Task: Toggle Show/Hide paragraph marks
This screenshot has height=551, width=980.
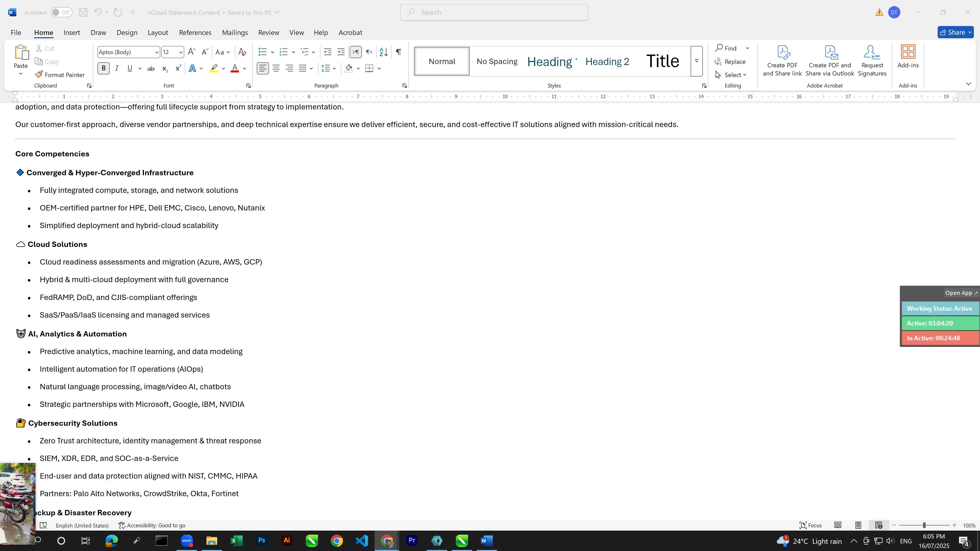Action: pyautogui.click(x=398, y=52)
